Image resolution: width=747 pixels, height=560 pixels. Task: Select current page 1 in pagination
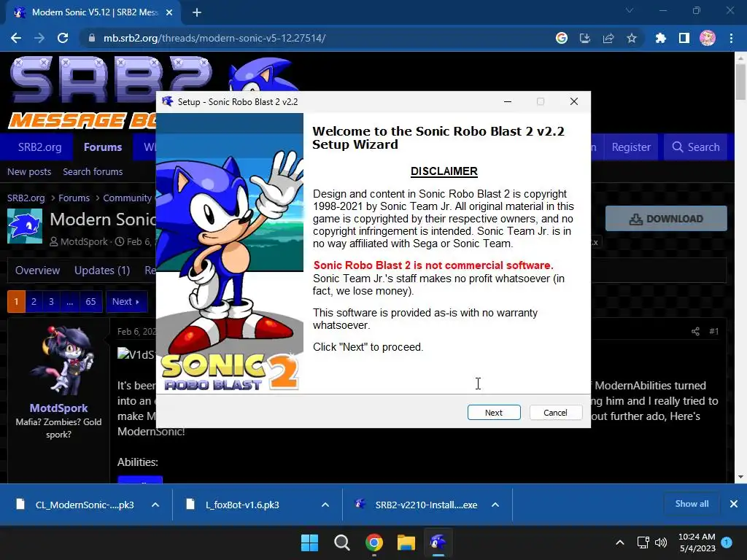16,301
